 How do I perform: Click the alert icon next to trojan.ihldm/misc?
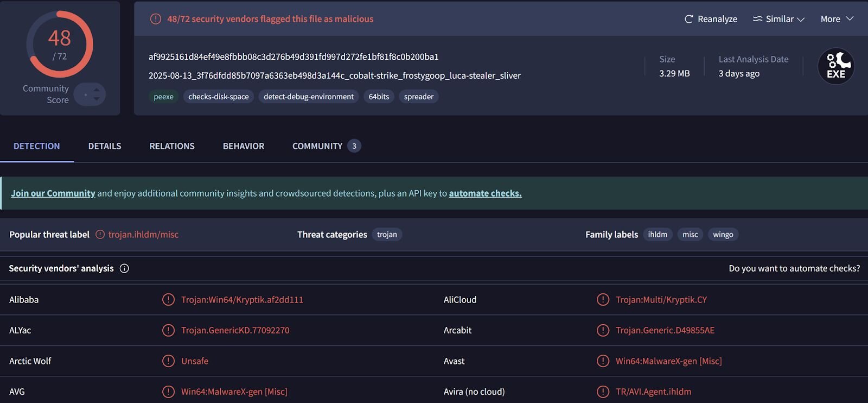[100, 235]
